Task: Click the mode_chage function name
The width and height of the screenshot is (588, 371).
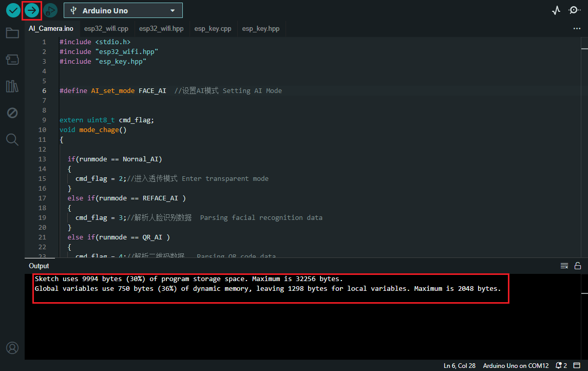Action: point(99,130)
